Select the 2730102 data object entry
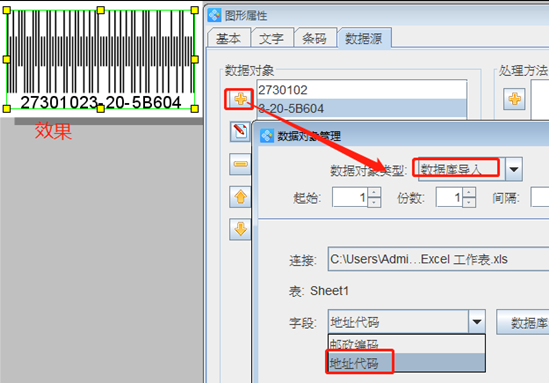This screenshot has width=549, height=383. tap(362, 90)
